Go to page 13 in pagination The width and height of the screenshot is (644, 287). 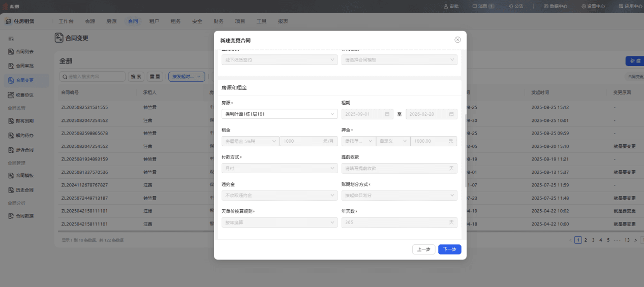click(x=627, y=240)
